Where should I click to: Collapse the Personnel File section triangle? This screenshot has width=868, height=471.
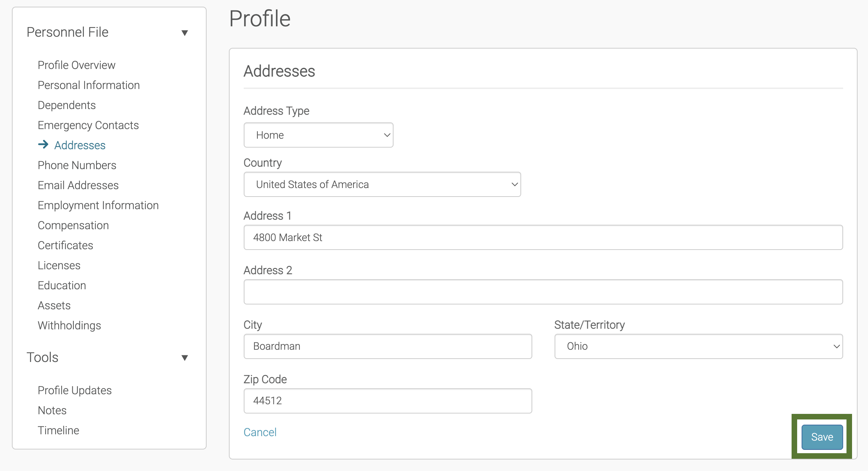[185, 33]
